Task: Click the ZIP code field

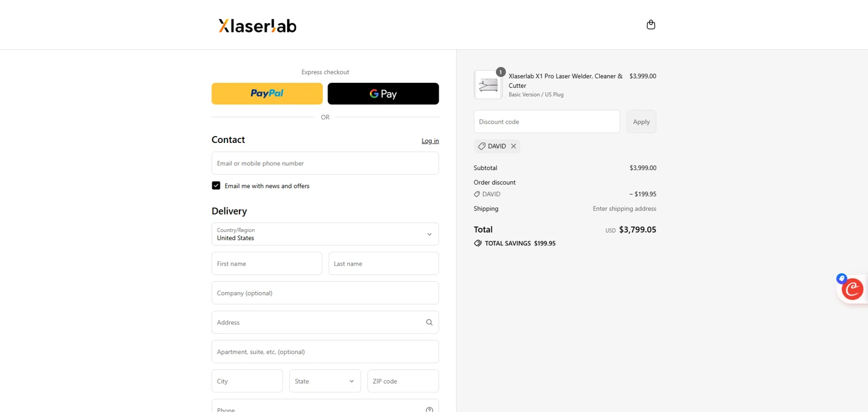Action: click(x=403, y=381)
